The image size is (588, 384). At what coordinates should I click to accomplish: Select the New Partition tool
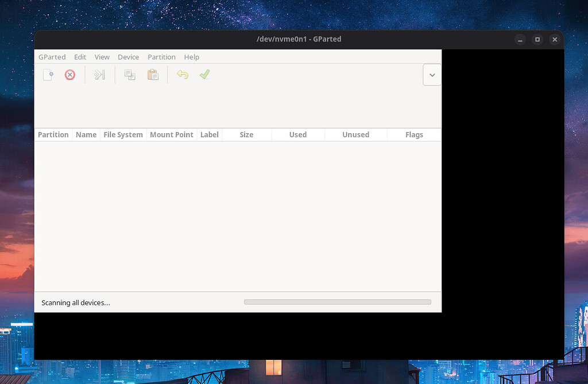[48, 75]
